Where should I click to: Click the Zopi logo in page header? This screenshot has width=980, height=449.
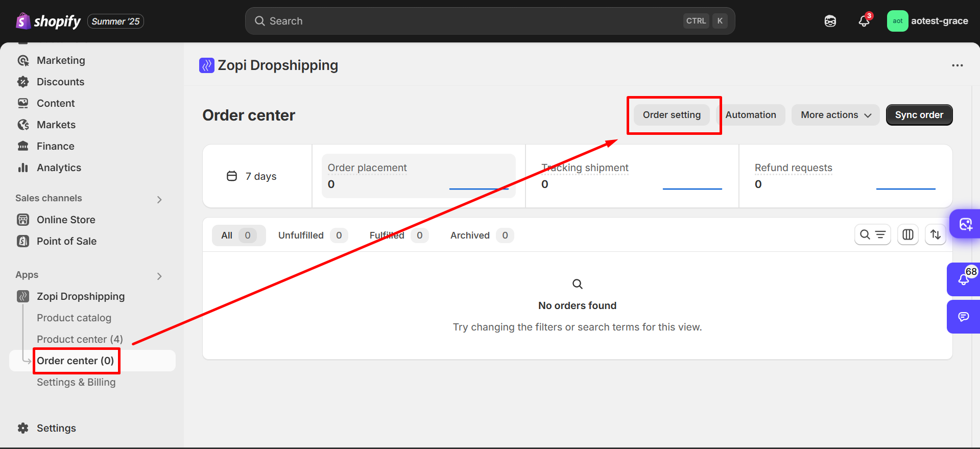pos(206,65)
